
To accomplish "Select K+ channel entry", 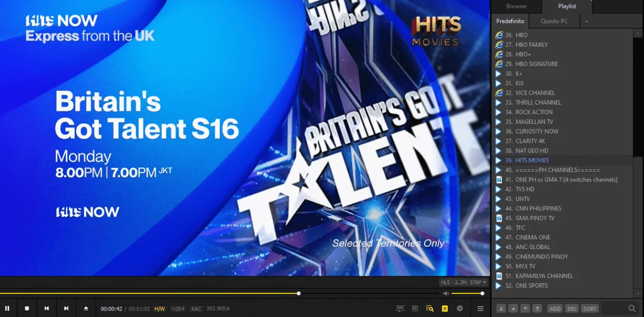I will coord(563,73).
